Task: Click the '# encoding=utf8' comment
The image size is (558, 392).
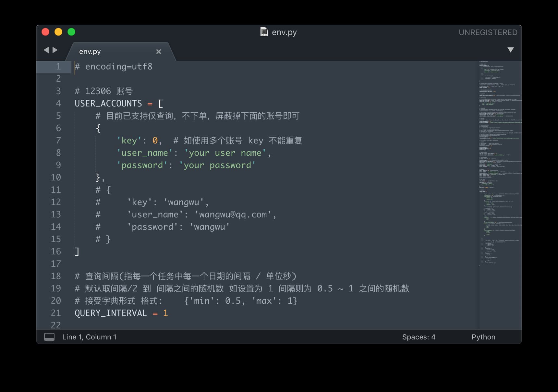Action: [x=114, y=67]
